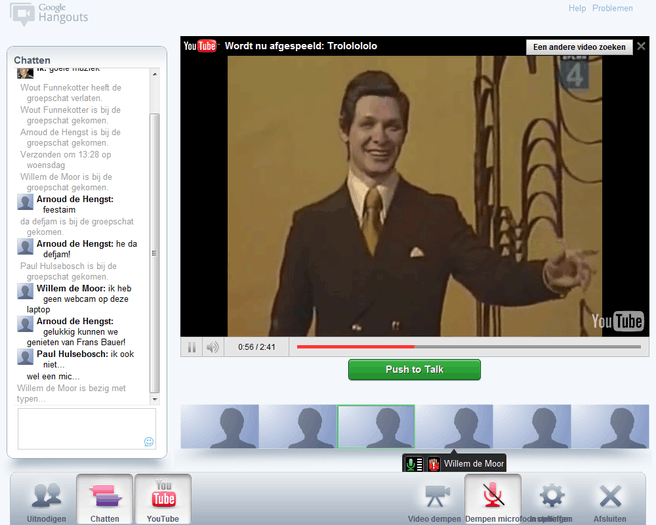The height and width of the screenshot is (525, 656).
Task: Click the YouTube watermark on the video
Action: (x=617, y=321)
